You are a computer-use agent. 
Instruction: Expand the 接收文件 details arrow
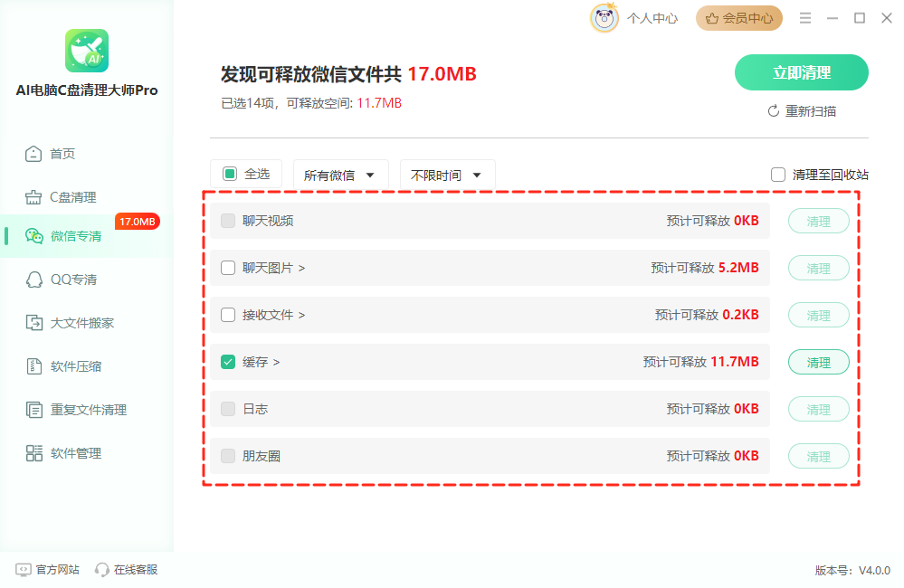301,316
